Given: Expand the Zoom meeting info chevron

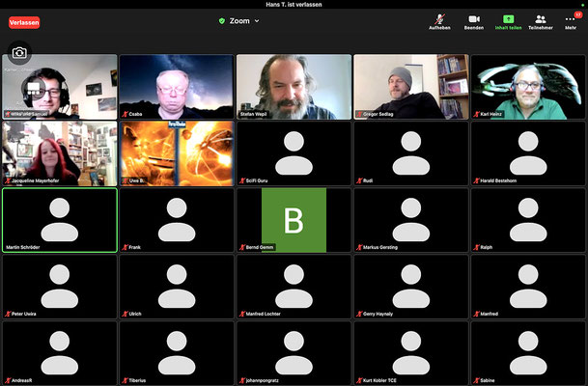Looking at the screenshot, I should [x=257, y=21].
